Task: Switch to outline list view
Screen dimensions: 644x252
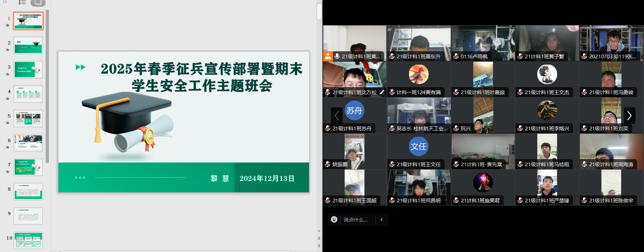Action: pos(22,2)
